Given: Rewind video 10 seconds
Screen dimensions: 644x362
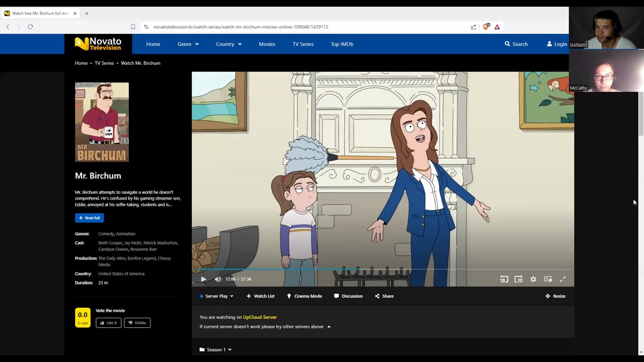Looking at the screenshot, I should [x=504, y=279].
